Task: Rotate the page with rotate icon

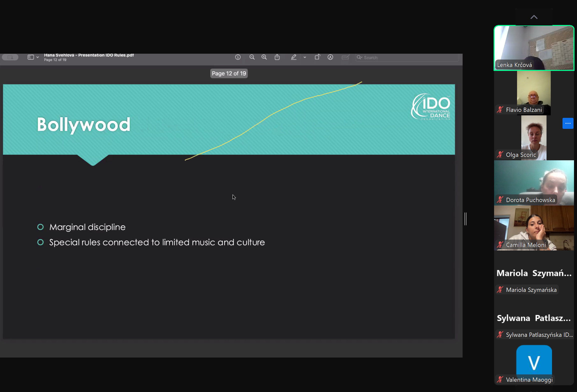Action: coord(317,57)
